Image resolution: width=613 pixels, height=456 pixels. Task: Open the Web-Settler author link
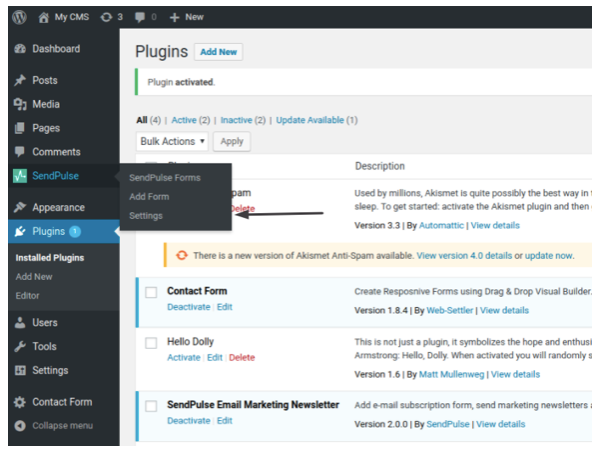[x=450, y=310]
